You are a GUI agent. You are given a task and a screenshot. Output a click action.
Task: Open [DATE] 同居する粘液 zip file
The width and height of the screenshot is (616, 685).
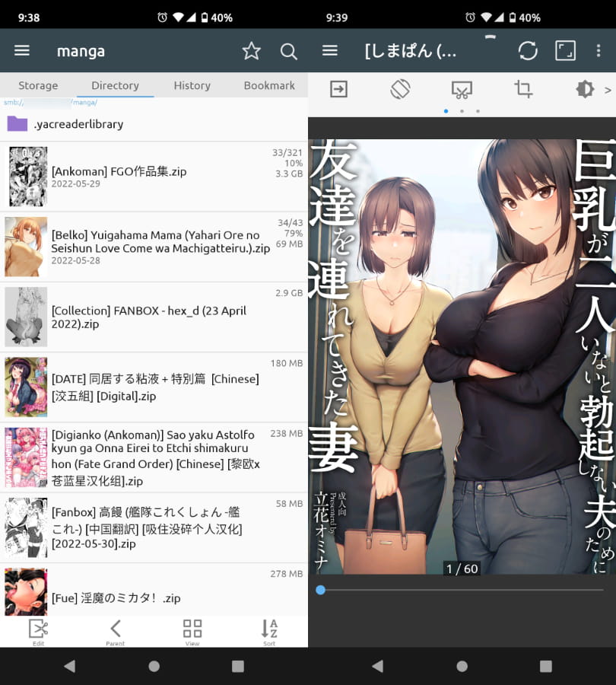point(154,387)
